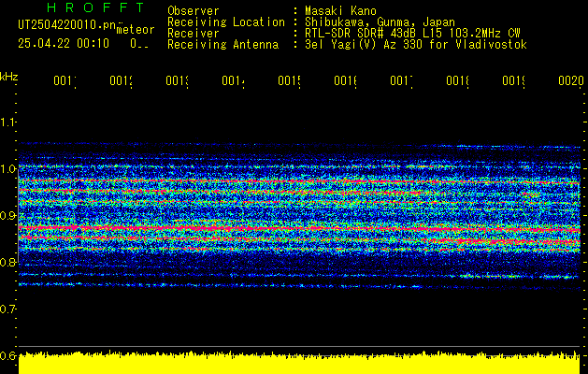Click the kHz axis unit label
This screenshot has height=374, width=588.
click(x=9, y=77)
